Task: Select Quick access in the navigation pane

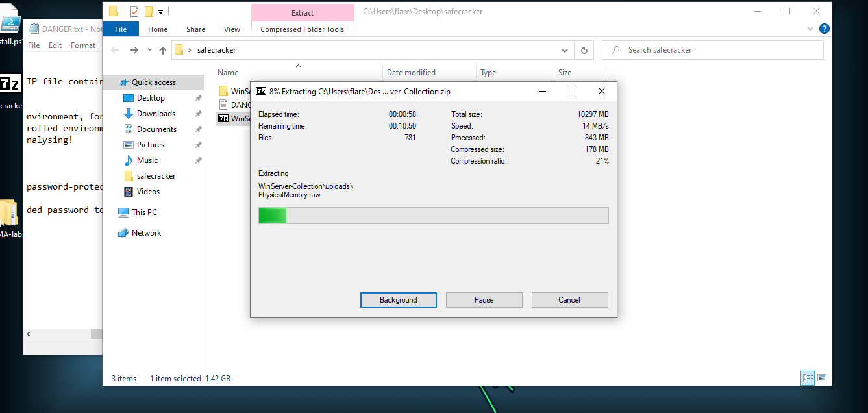Action: tap(153, 82)
